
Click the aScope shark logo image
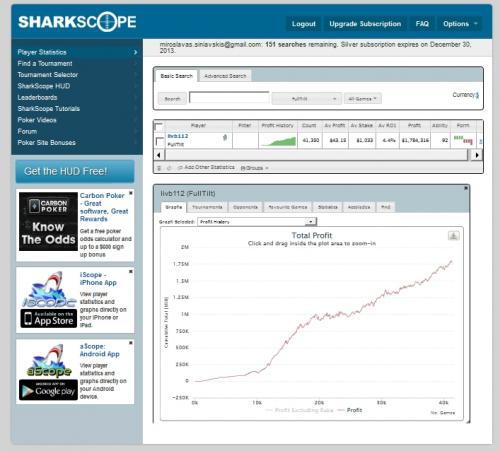49,361
